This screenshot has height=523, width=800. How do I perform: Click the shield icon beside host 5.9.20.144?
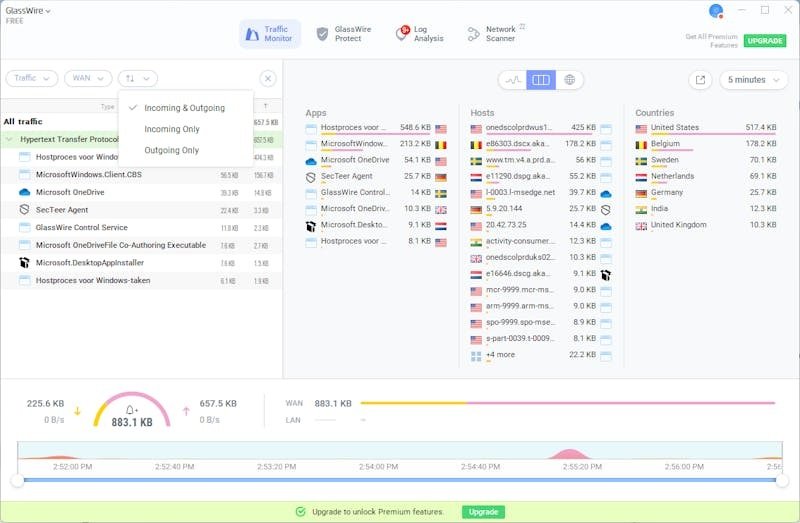(x=606, y=210)
